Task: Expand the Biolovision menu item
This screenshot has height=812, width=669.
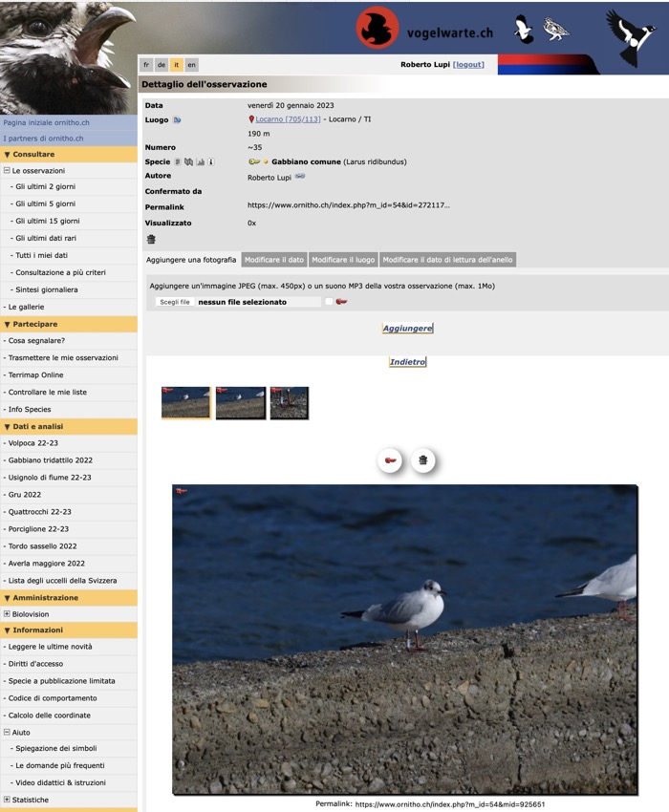Action: click(x=7, y=614)
